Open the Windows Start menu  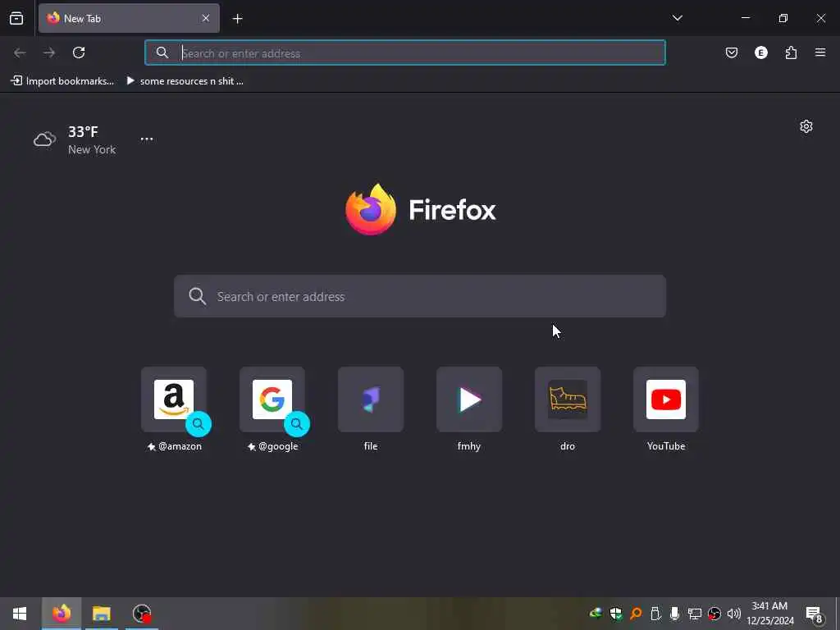tap(20, 614)
